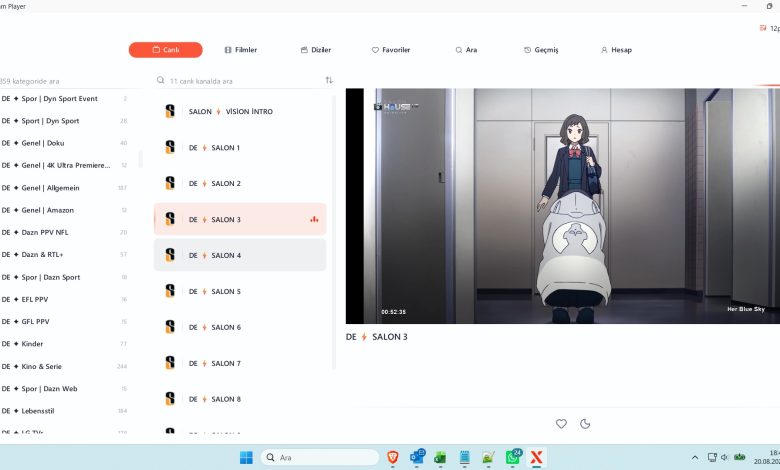Show hidden system tray icons

(695, 457)
